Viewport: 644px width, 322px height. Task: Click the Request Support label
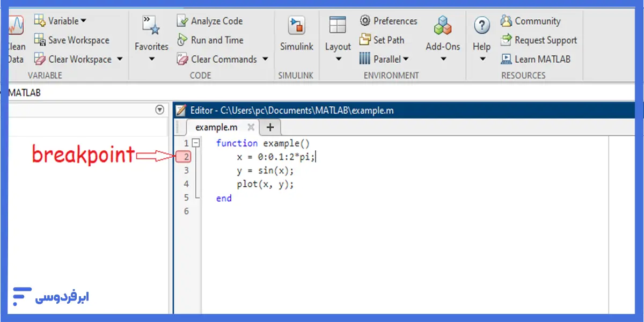click(546, 40)
